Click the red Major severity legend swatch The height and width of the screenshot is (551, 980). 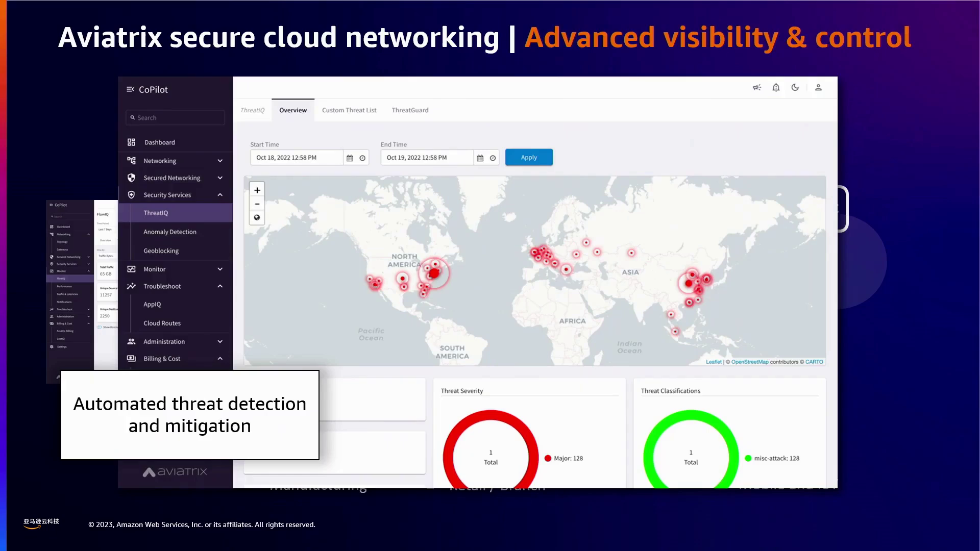click(548, 458)
